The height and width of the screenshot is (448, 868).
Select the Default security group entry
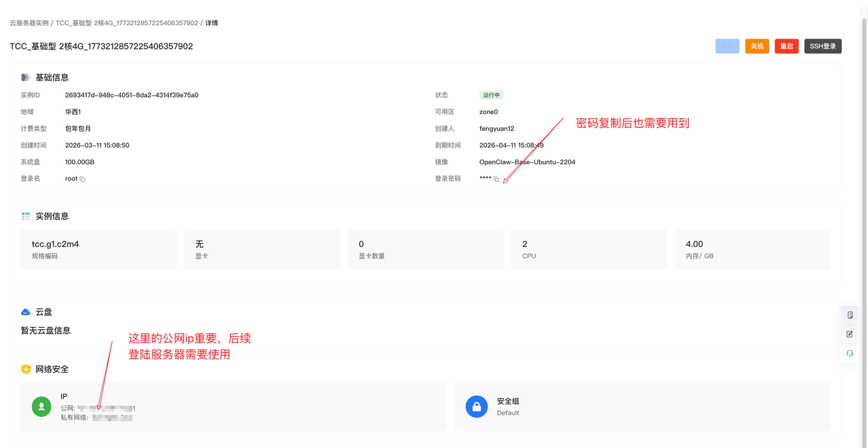pyautogui.click(x=508, y=412)
